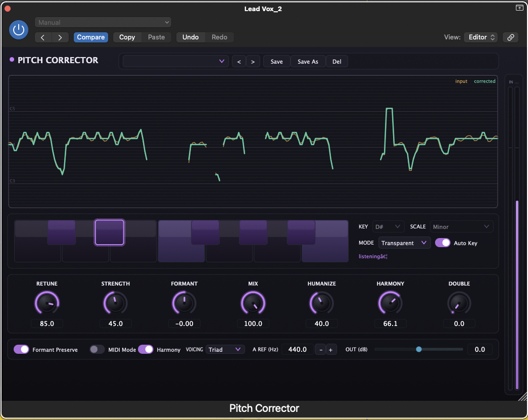This screenshot has width=528, height=420.
Task: Click the RETUNE value field 85.0
Action: 47,323
